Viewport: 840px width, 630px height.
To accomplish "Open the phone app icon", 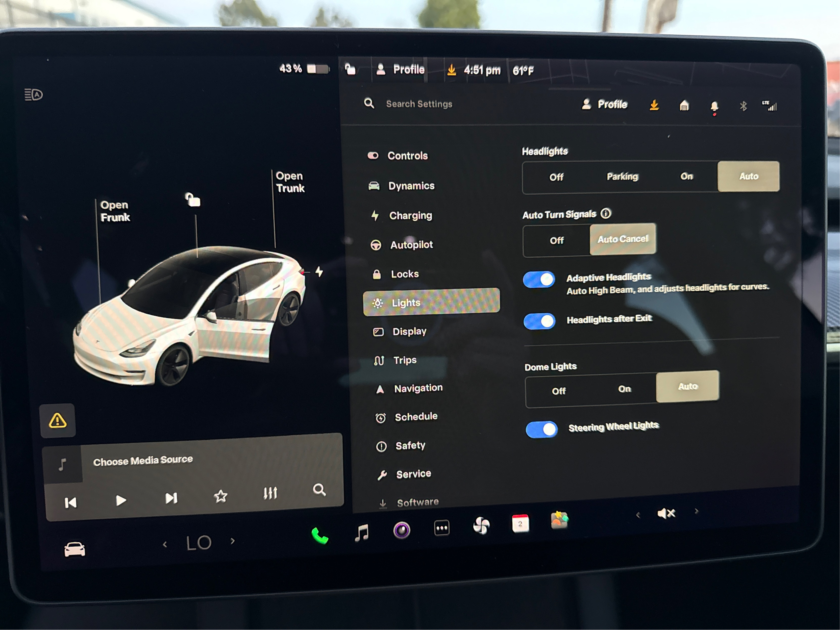I will [x=320, y=536].
